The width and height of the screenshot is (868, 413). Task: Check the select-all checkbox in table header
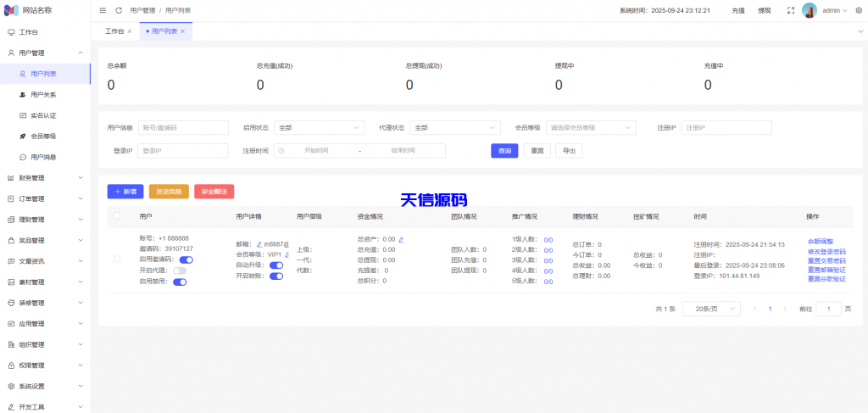click(x=117, y=215)
